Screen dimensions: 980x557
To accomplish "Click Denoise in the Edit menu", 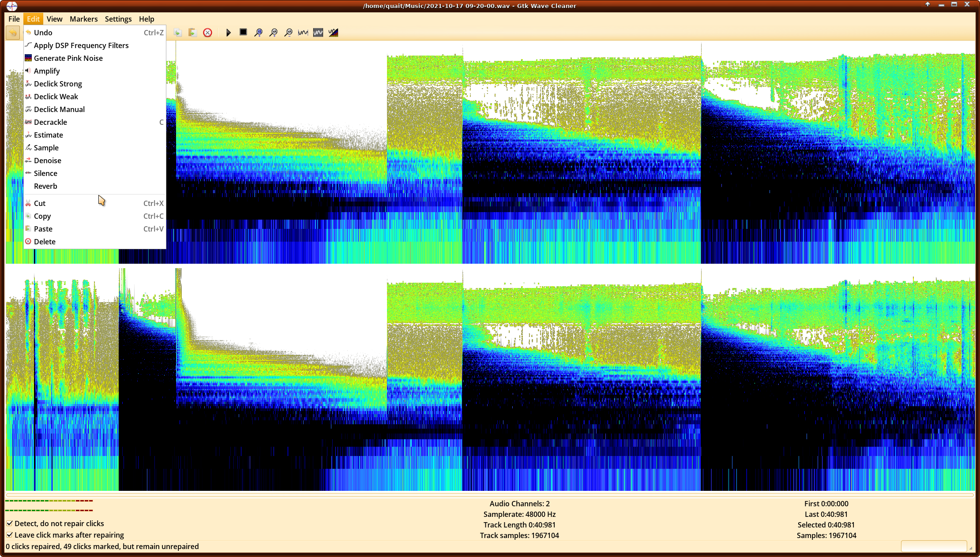I will pyautogui.click(x=48, y=161).
